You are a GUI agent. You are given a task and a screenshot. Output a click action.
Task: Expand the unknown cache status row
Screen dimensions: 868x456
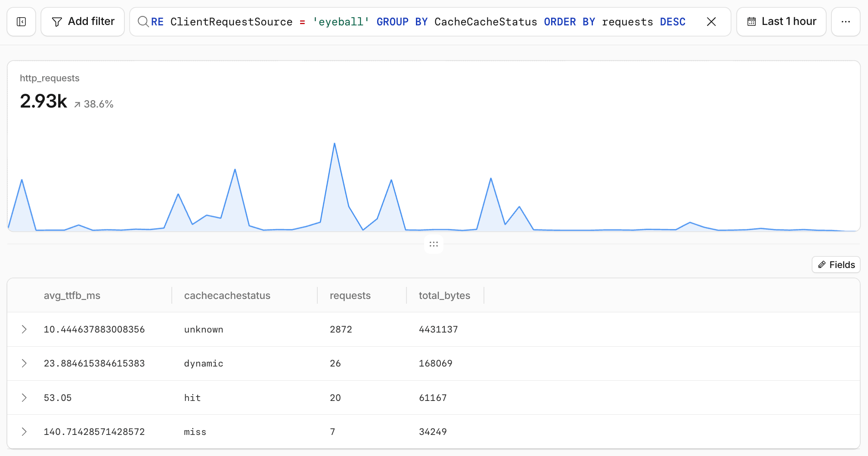tap(24, 330)
